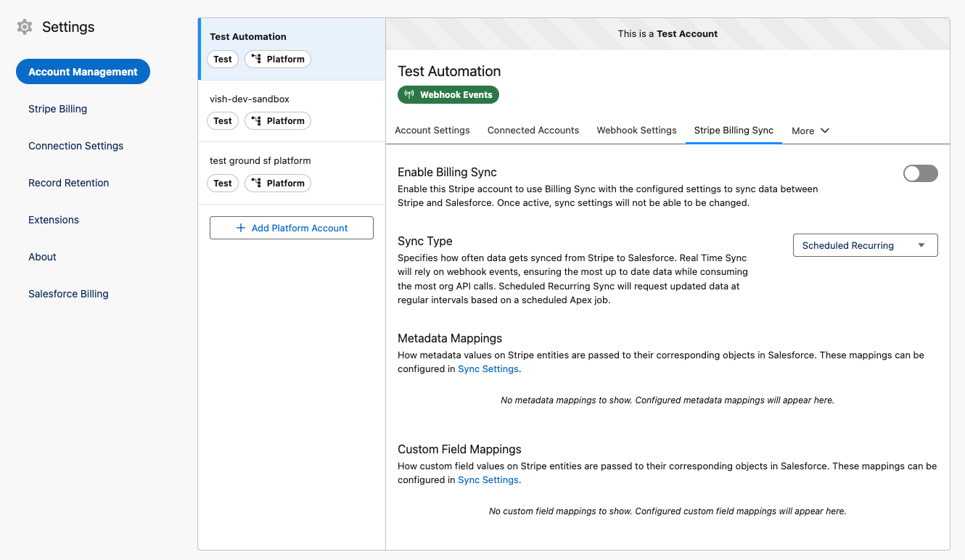965x560 pixels.
Task: Open the Sync Type dropdown
Action: click(x=865, y=246)
